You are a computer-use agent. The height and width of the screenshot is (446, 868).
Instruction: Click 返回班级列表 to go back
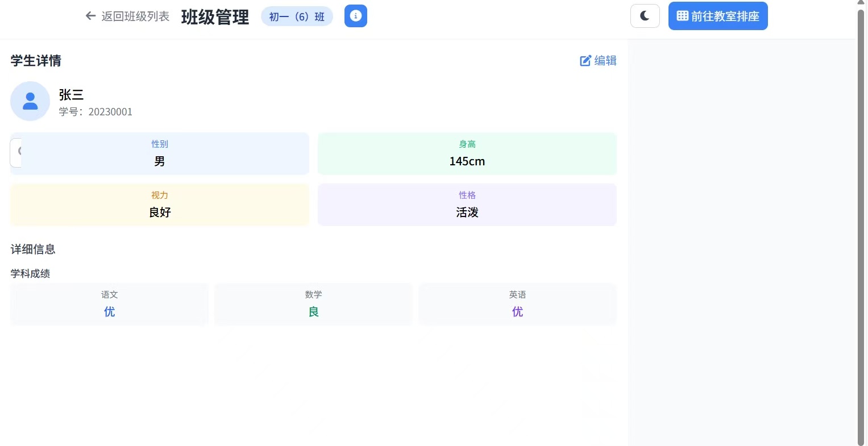tap(135, 16)
